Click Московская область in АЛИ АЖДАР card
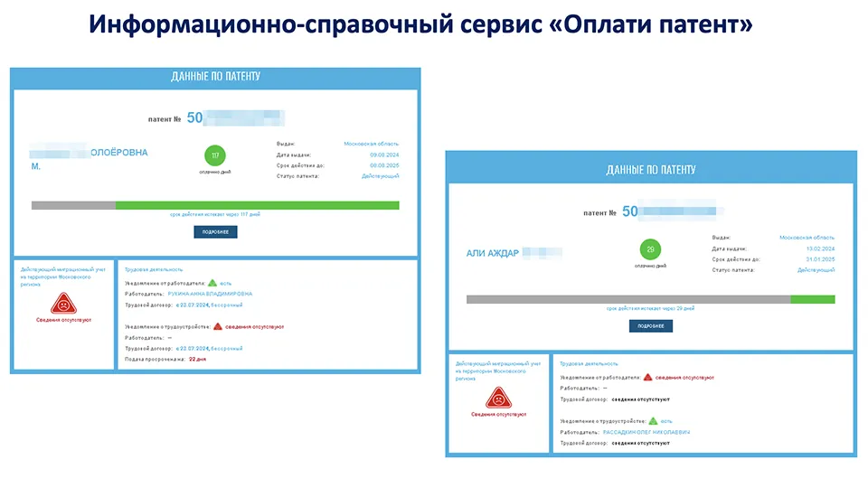 coord(807,238)
